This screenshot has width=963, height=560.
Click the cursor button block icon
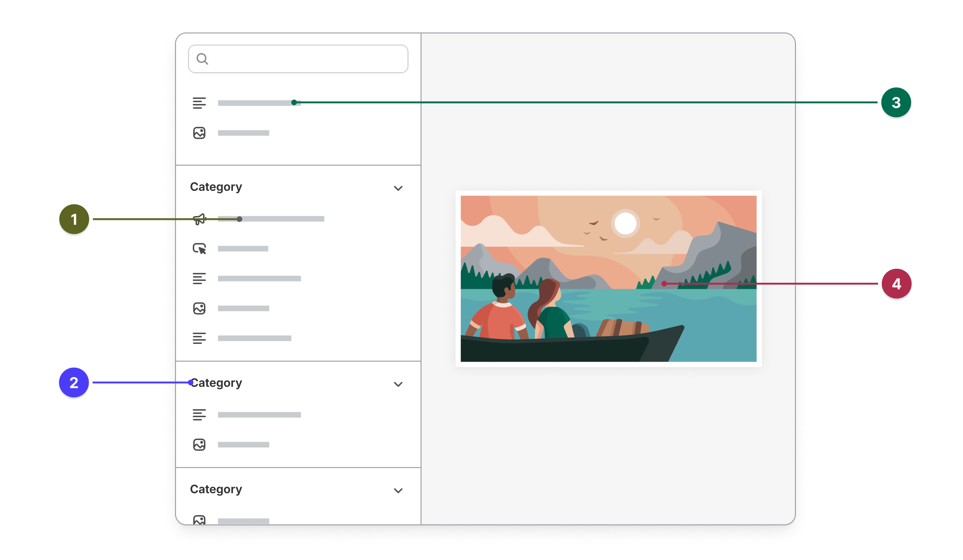(199, 249)
